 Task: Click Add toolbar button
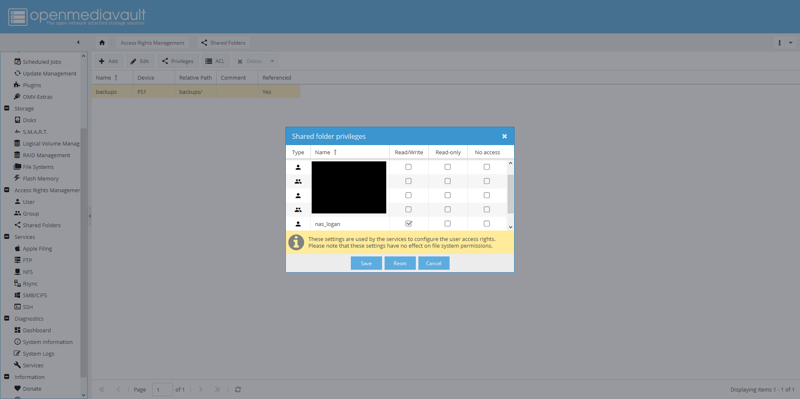109,61
